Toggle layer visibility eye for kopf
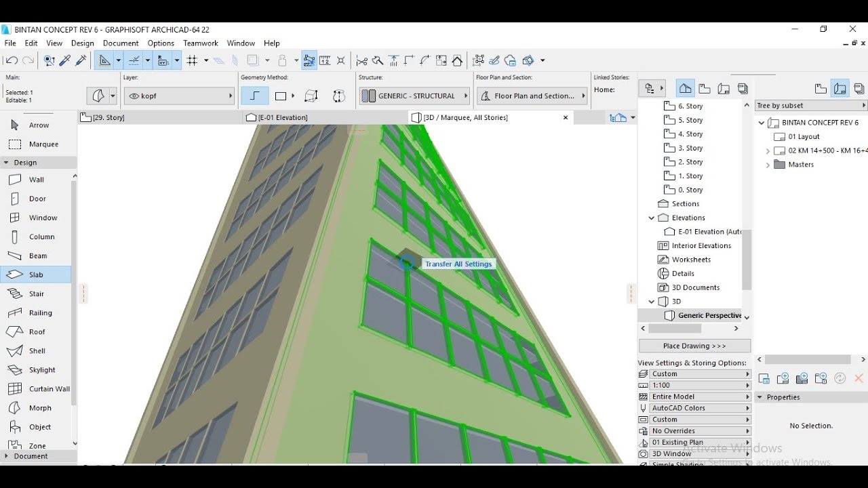868x488 pixels. tap(134, 96)
